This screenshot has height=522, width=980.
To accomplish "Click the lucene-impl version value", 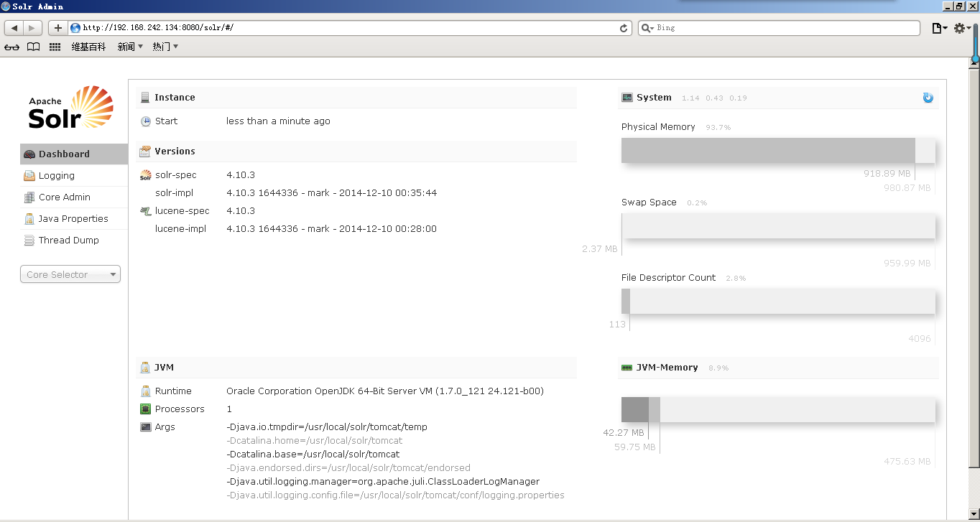I will tap(331, 229).
